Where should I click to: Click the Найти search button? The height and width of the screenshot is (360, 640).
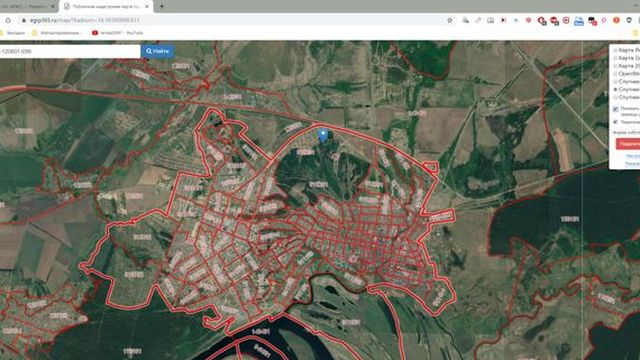click(158, 51)
